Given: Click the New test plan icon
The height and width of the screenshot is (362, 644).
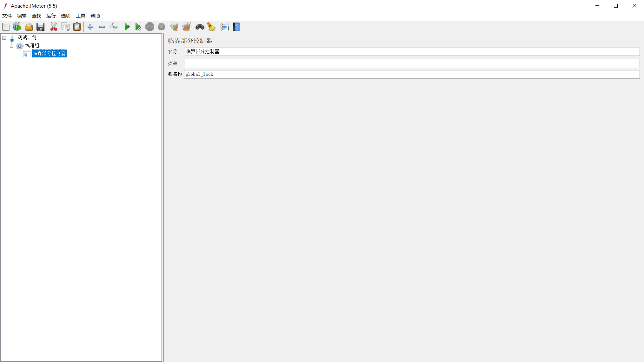Looking at the screenshot, I should point(6,27).
